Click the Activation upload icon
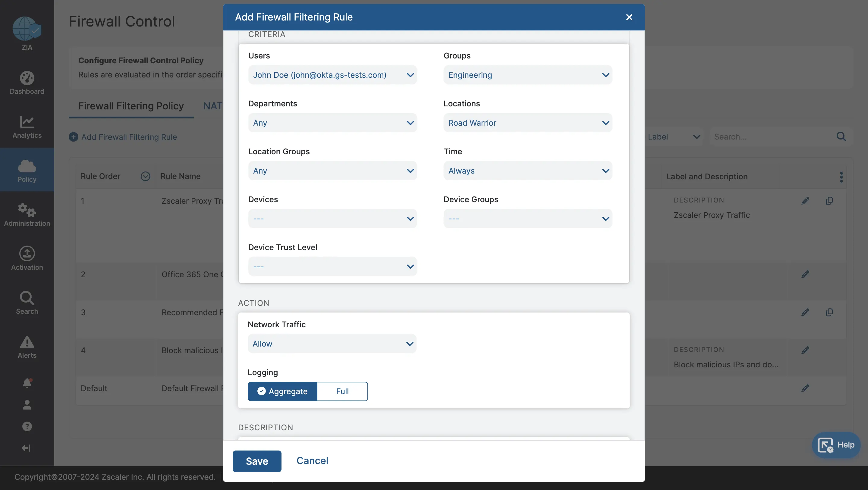The width and height of the screenshot is (868, 490). (27, 253)
